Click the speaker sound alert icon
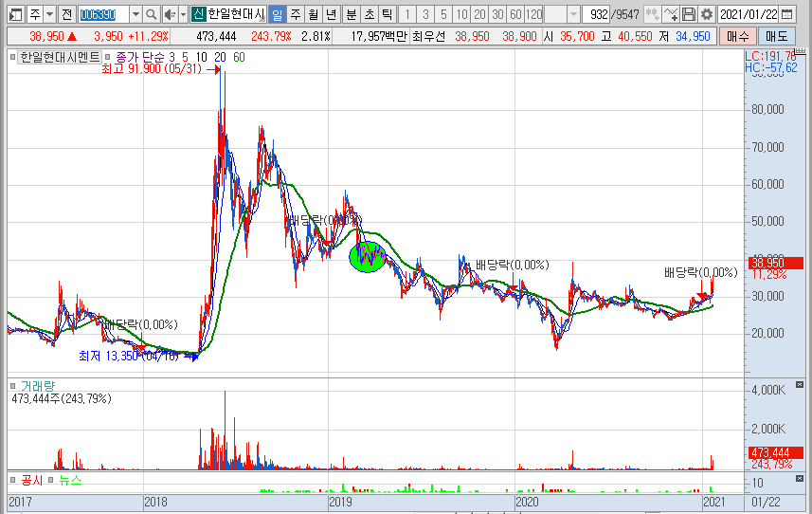812x514 pixels. [169, 14]
